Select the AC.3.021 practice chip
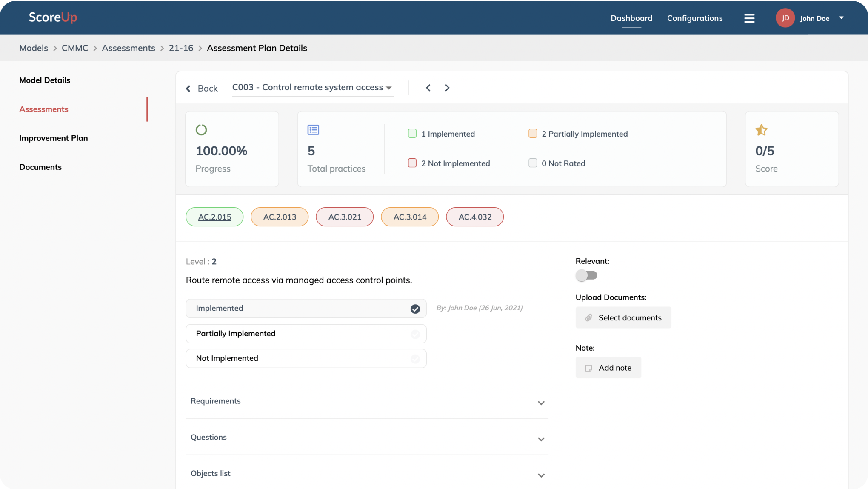The width and height of the screenshot is (868, 489). (345, 217)
